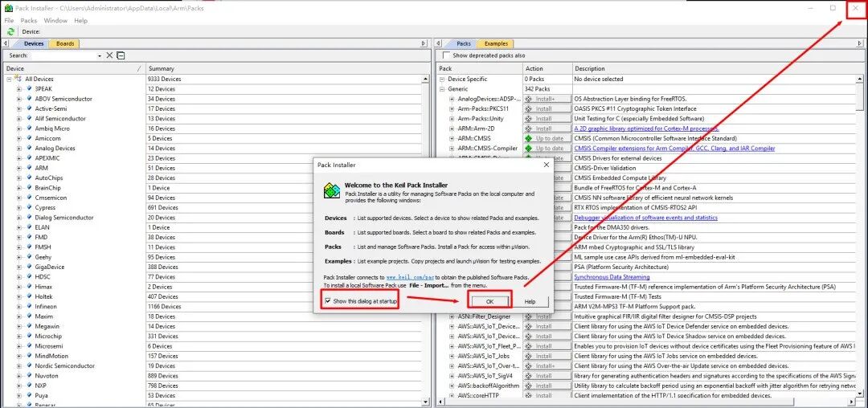Uncheck Show this dialog at startup
The height and width of the screenshot is (408, 868).
tap(328, 300)
